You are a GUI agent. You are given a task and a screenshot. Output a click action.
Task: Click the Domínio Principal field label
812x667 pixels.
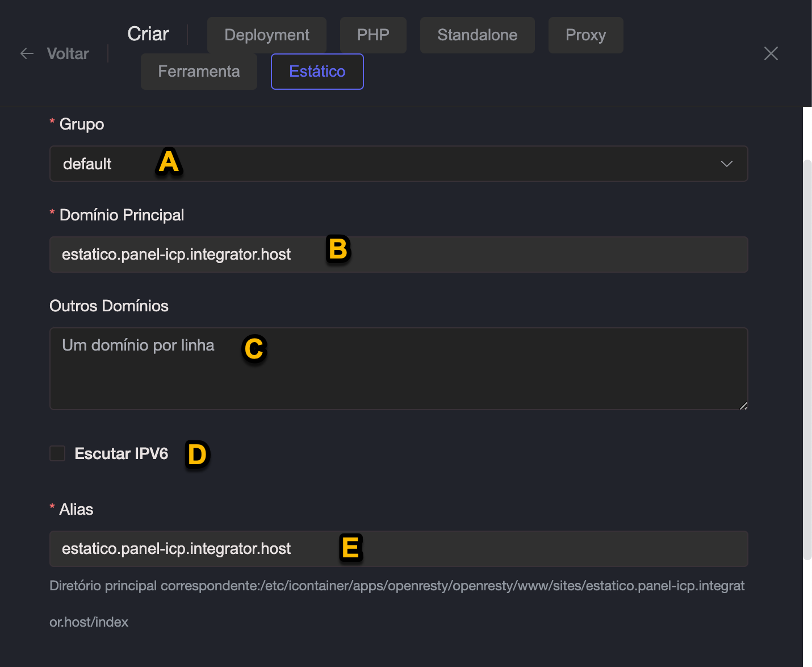[x=122, y=215]
